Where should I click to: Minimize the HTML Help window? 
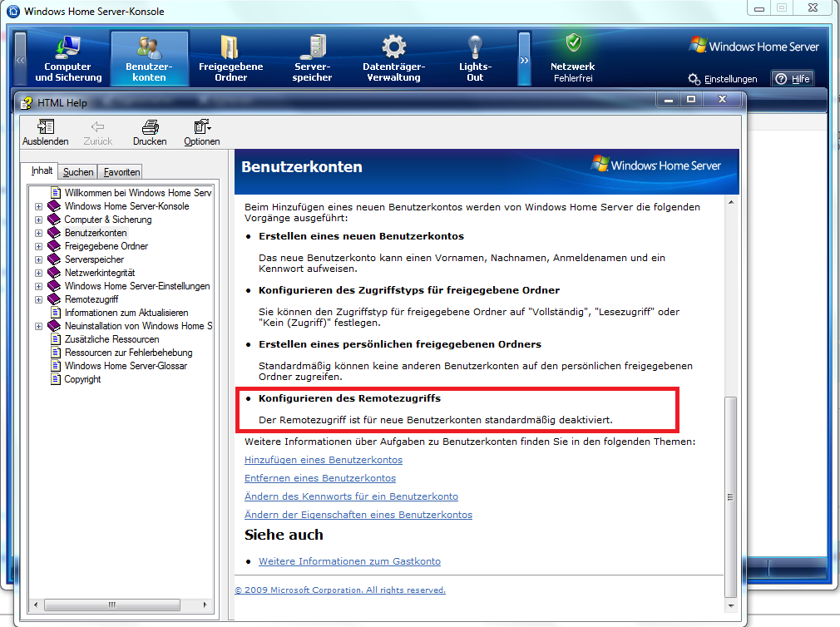point(669,100)
